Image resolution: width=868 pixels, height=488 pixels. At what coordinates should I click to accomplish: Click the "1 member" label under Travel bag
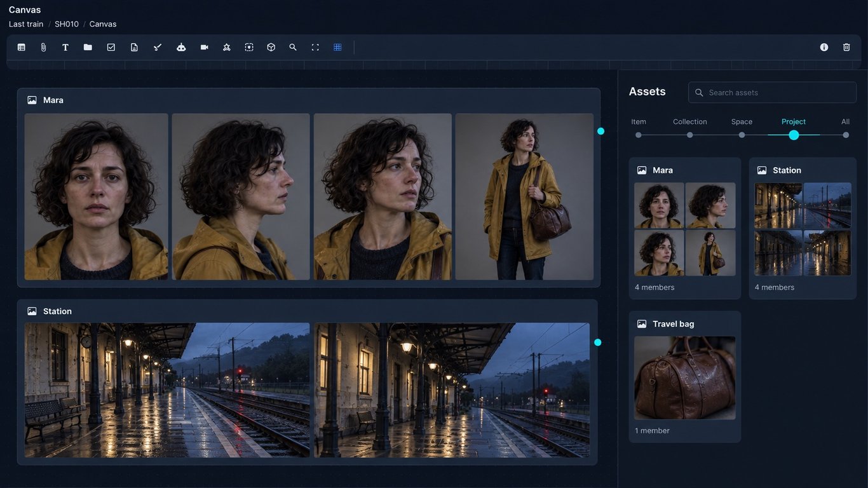[652, 431]
